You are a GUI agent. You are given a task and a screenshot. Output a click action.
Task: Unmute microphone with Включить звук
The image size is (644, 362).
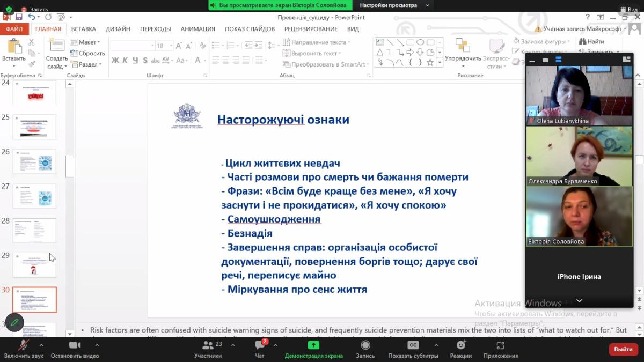tap(23, 345)
